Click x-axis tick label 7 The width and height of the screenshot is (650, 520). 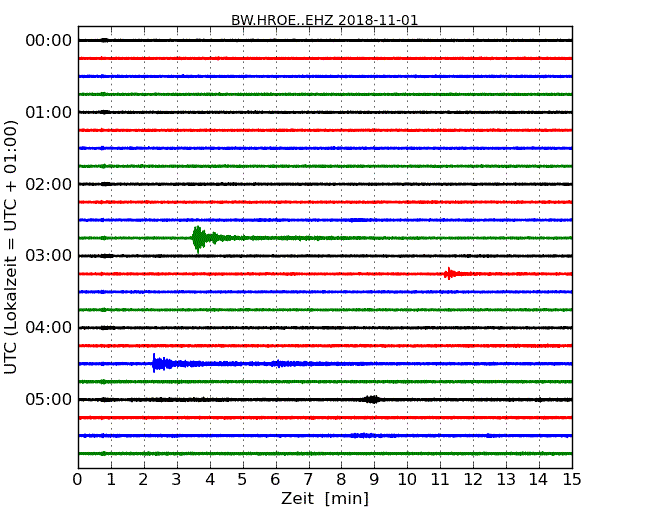pyautogui.click(x=308, y=480)
